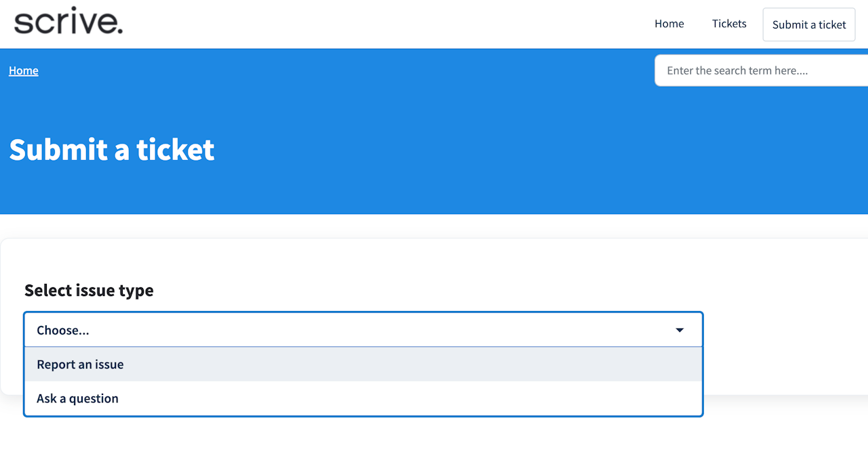Viewport: 868px width, 456px height.
Task: Go to the Tickets page
Action: pos(729,24)
